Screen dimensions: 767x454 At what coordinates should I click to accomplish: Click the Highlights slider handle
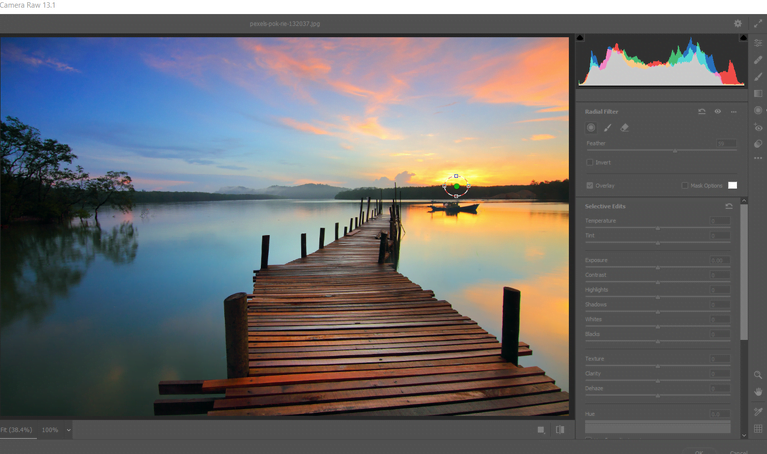tap(657, 297)
